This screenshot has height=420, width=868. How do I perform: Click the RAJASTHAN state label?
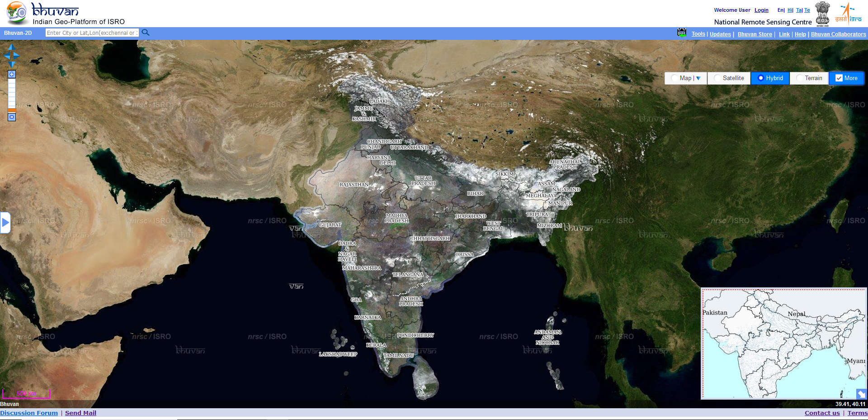pyautogui.click(x=354, y=185)
